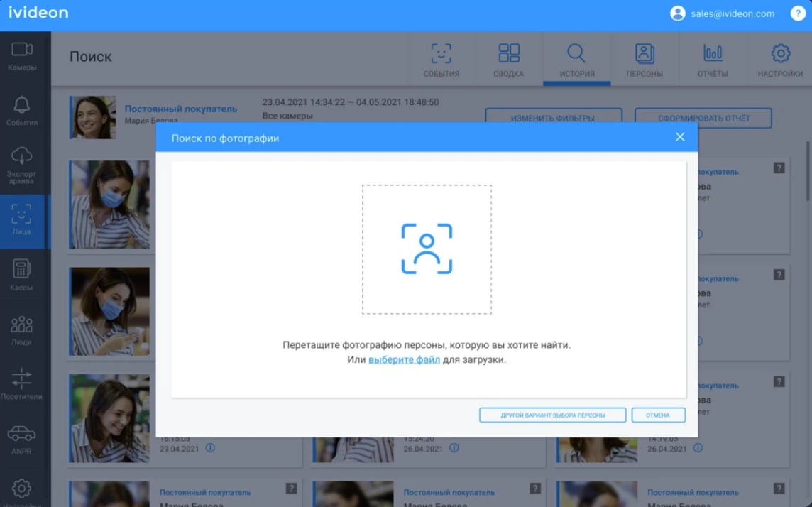Switch to the ОТЧЁТЫ tab
Screen dimensions: 812x507
(713, 60)
